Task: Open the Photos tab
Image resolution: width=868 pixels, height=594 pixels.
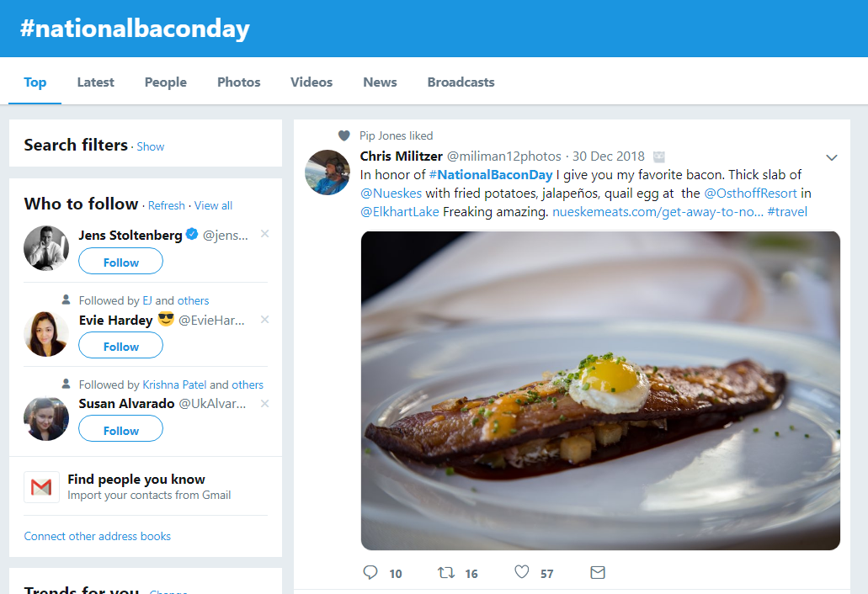Action: pyautogui.click(x=238, y=82)
